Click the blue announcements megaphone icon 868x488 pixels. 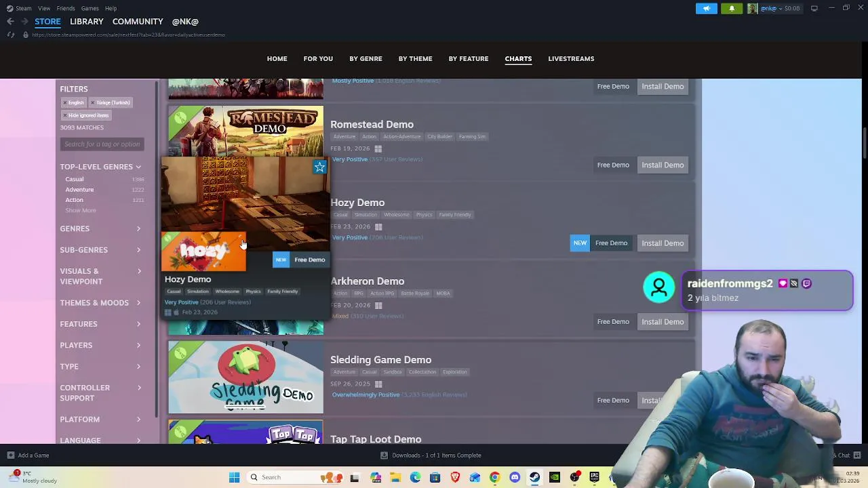(x=706, y=8)
